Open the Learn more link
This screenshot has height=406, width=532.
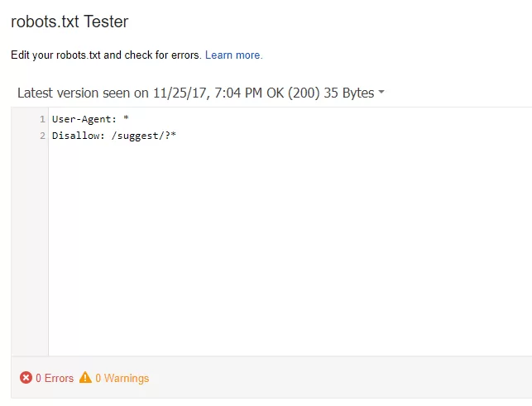(233, 55)
